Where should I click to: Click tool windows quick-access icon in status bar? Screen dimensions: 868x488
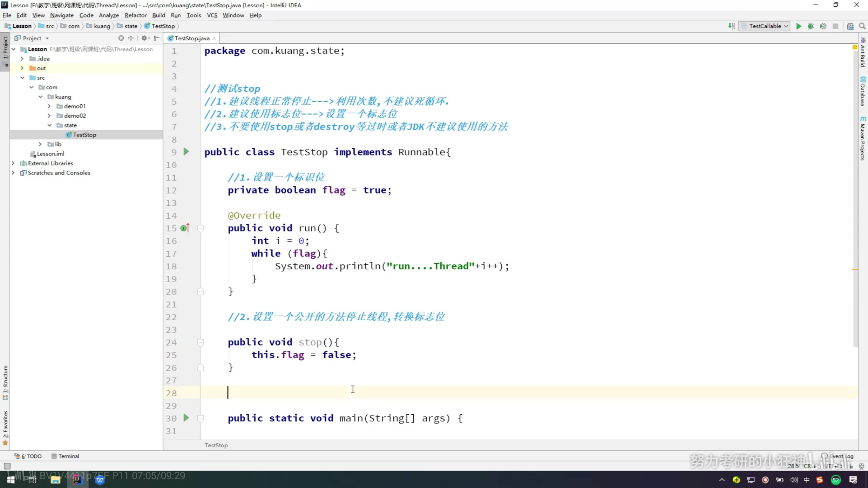[7, 466]
